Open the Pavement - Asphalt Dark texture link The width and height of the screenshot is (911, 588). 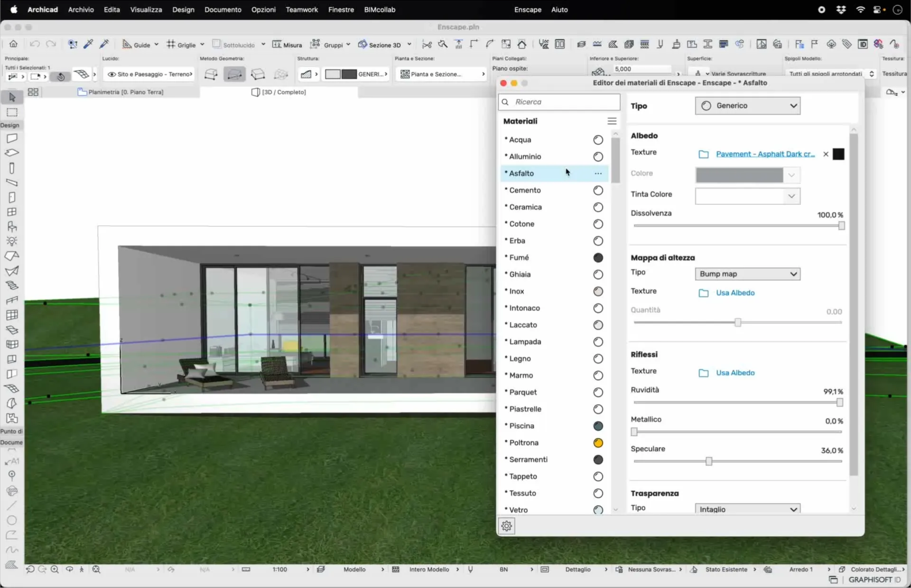pyautogui.click(x=765, y=154)
